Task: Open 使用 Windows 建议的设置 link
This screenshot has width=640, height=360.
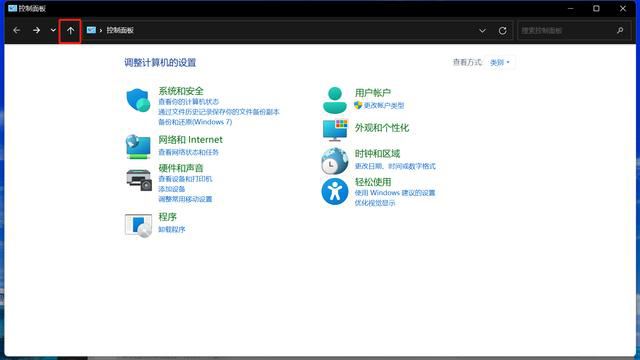Action: [x=395, y=193]
